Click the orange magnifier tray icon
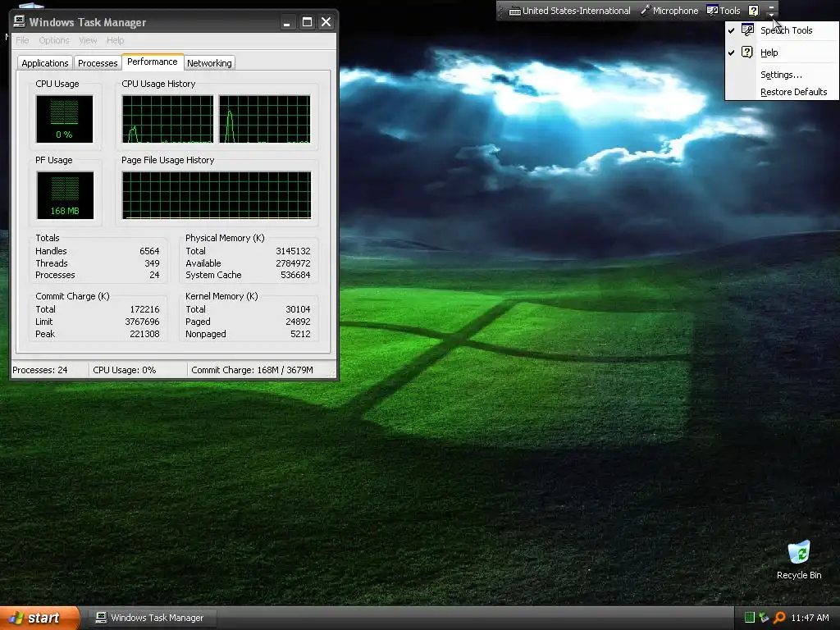The height and width of the screenshot is (630, 840). (x=779, y=617)
